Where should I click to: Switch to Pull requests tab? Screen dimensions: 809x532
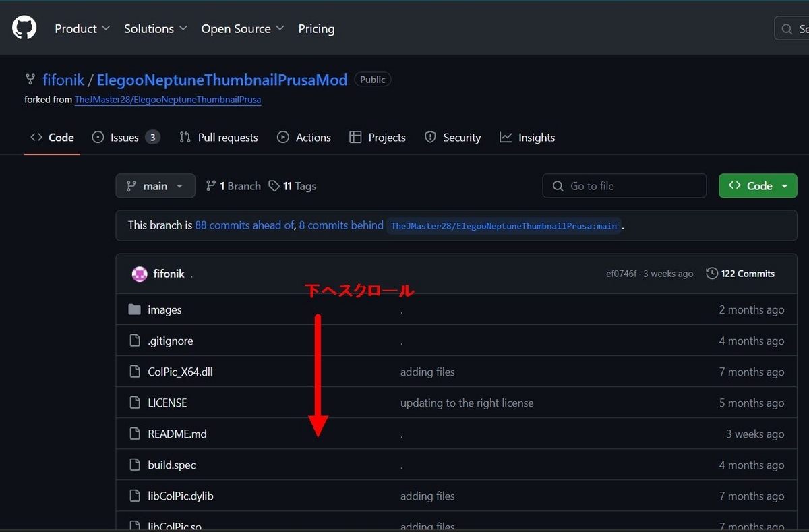click(218, 138)
